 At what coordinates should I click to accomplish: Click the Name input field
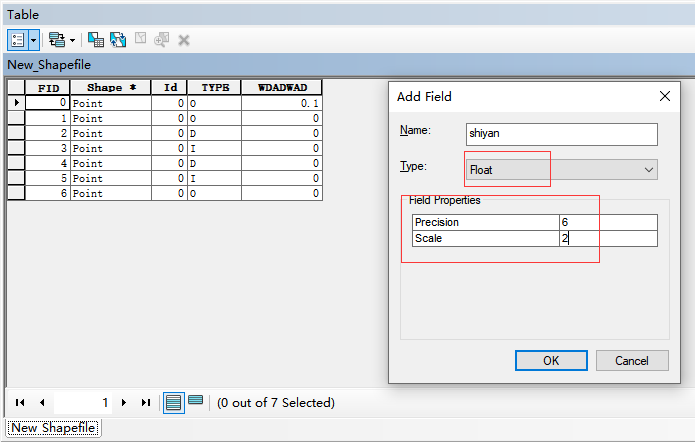561,134
